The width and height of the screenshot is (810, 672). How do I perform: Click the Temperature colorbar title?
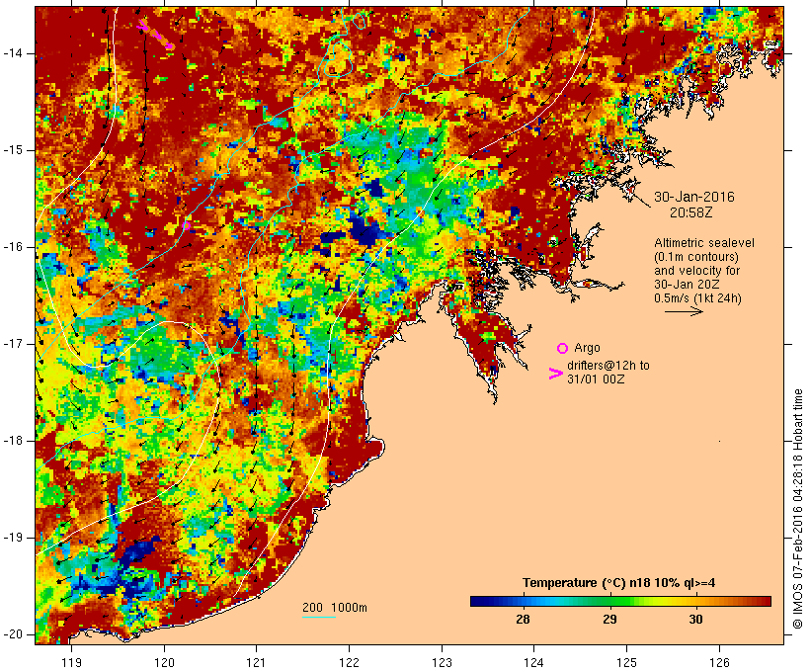[x=618, y=583]
